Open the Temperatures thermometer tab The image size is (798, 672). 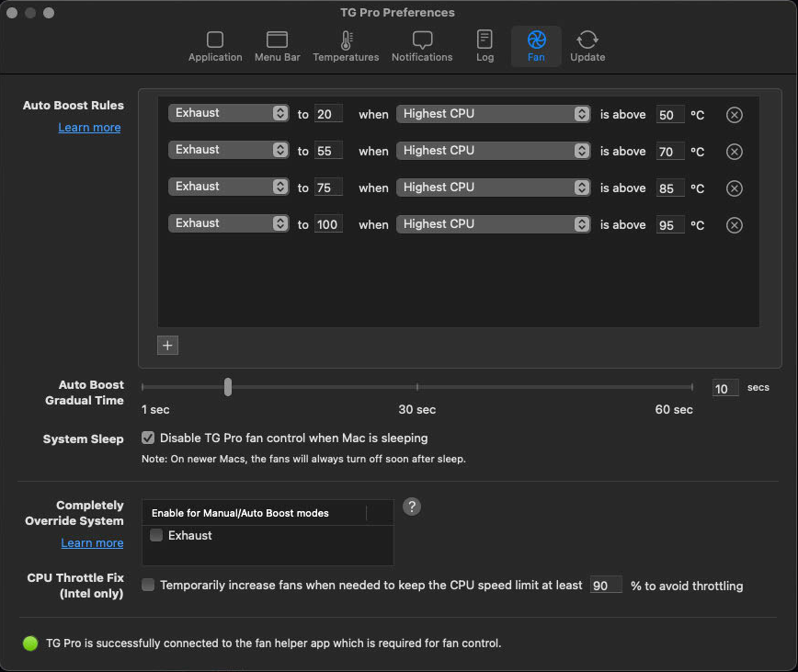tap(346, 46)
